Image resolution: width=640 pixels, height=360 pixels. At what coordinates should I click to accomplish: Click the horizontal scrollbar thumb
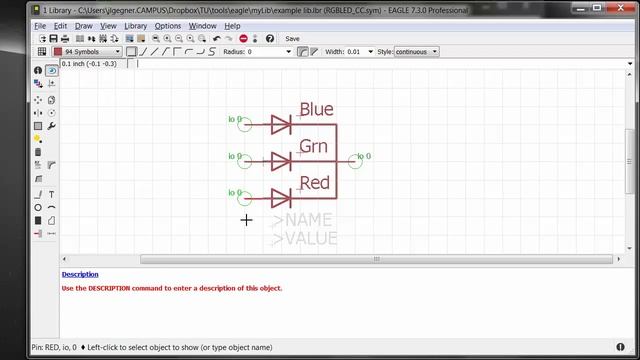(376, 259)
